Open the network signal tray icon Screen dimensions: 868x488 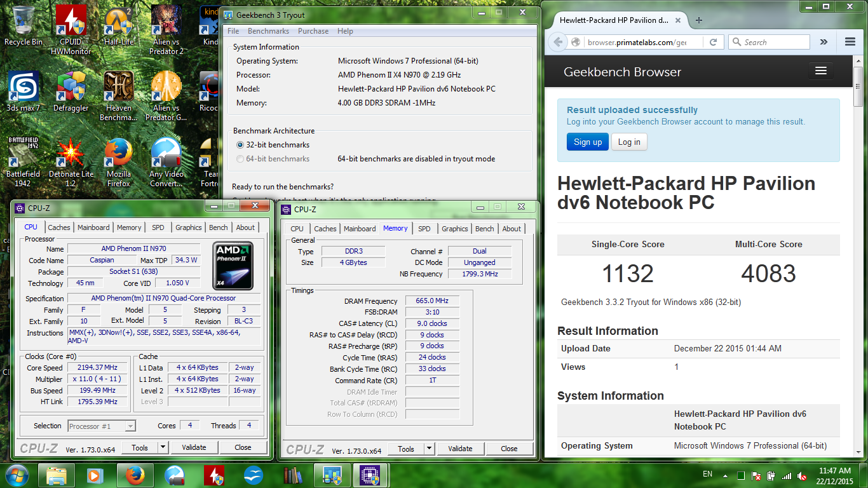click(787, 475)
